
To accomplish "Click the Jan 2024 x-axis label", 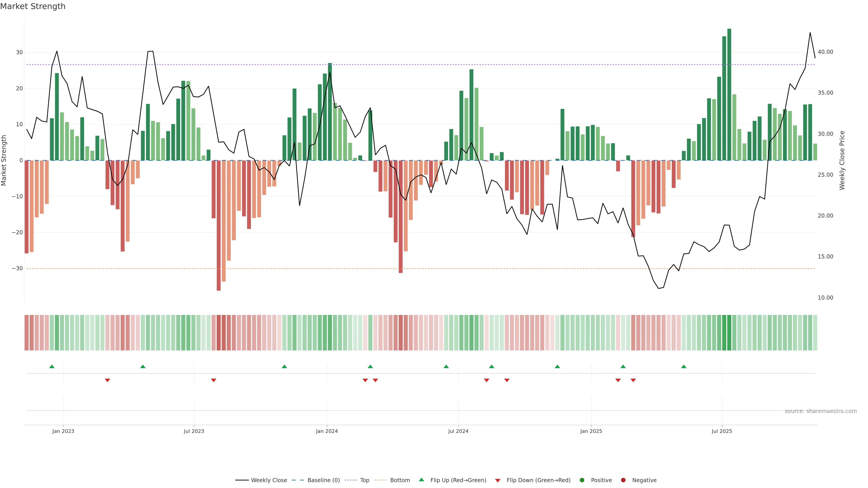I will point(326,431).
